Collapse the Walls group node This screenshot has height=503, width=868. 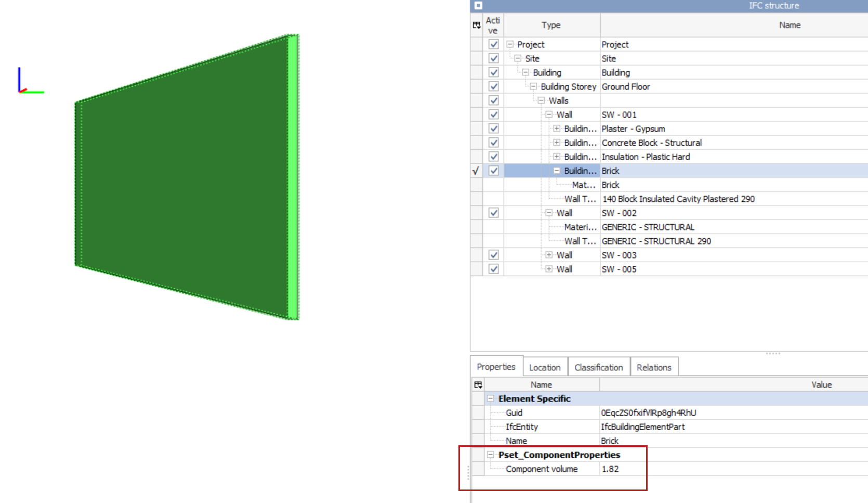541,100
